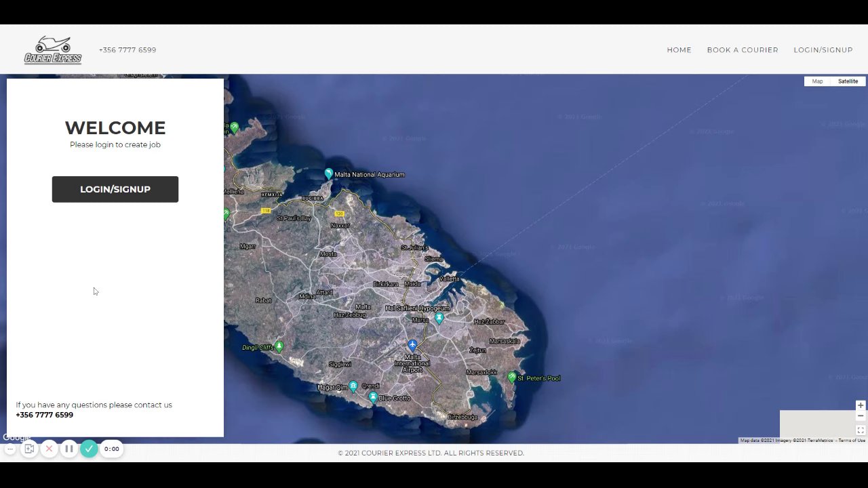Click the bold contact phone number in the welcome panel

pyautogui.click(x=45, y=415)
